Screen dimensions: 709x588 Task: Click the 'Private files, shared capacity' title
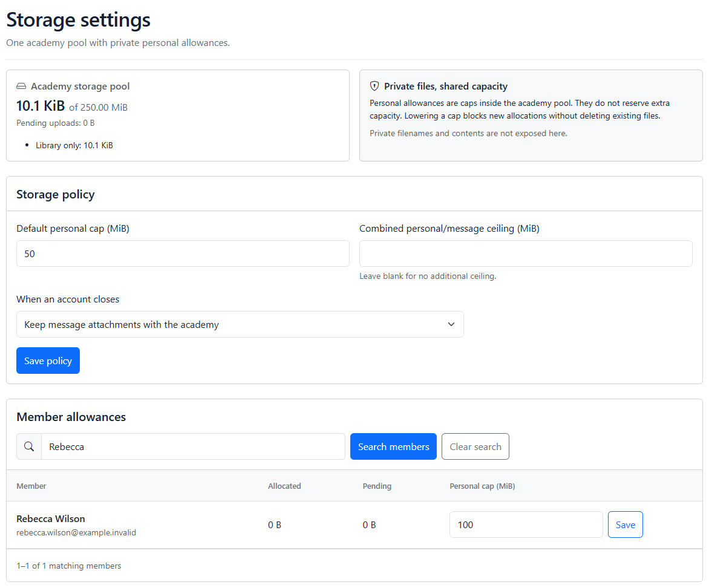click(446, 87)
